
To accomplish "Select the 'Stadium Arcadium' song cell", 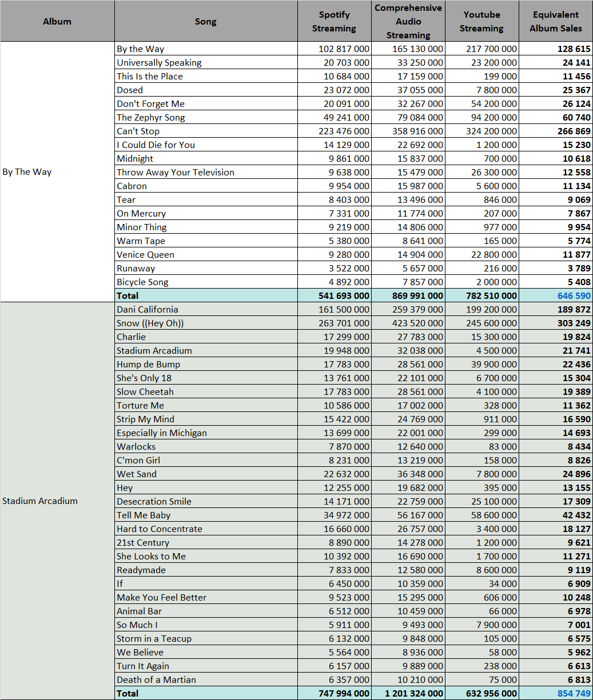I will [206, 350].
